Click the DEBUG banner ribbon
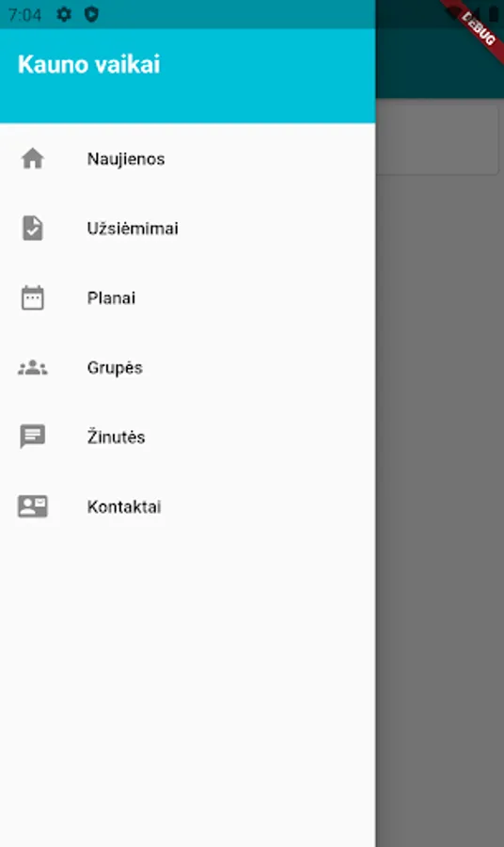Screen dimensions: 504x847 (x=478, y=27)
